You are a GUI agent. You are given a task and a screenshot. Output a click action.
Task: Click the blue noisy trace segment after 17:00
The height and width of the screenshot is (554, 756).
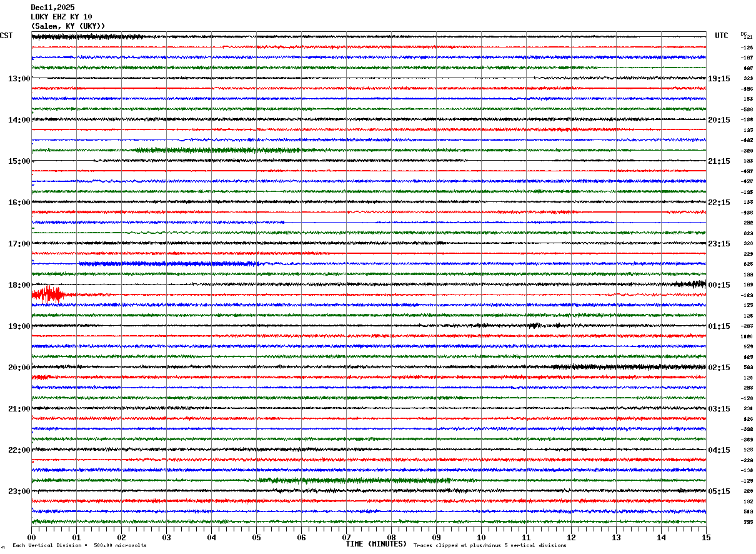point(170,264)
